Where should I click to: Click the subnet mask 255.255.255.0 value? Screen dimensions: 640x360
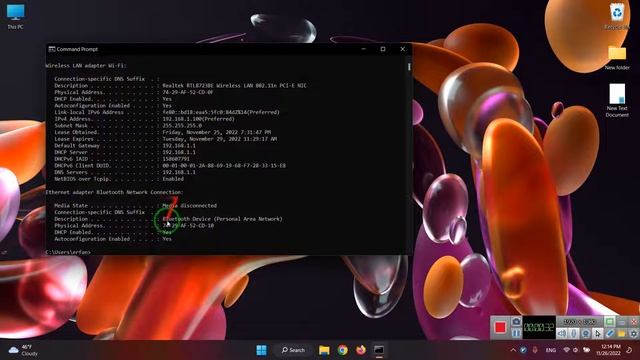182,125
